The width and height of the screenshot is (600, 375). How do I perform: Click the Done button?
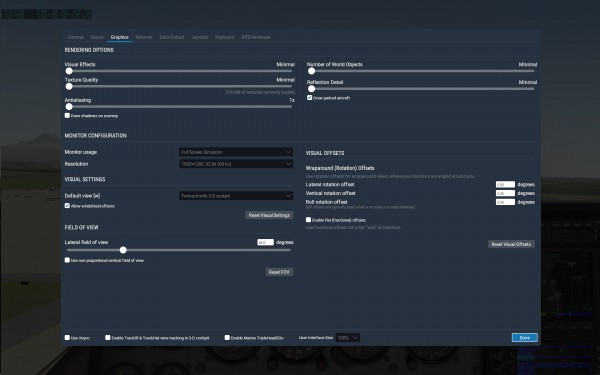(x=525, y=338)
